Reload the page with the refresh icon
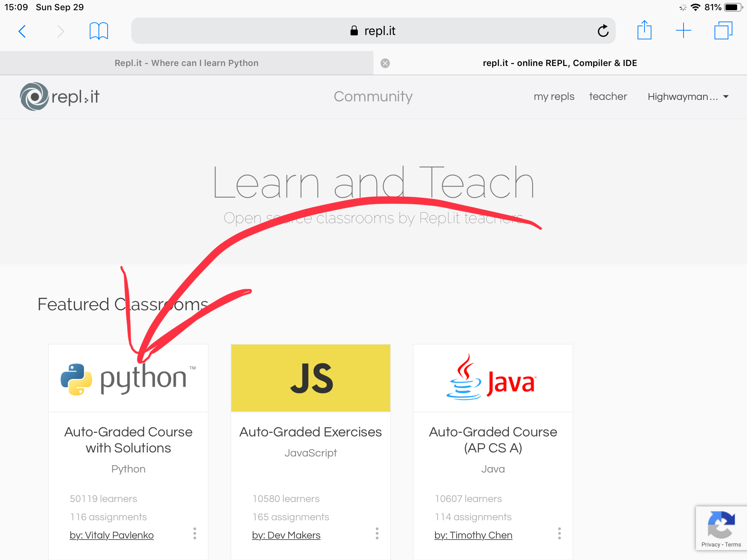Image resolution: width=747 pixels, height=560 pixels. [603, 31]
